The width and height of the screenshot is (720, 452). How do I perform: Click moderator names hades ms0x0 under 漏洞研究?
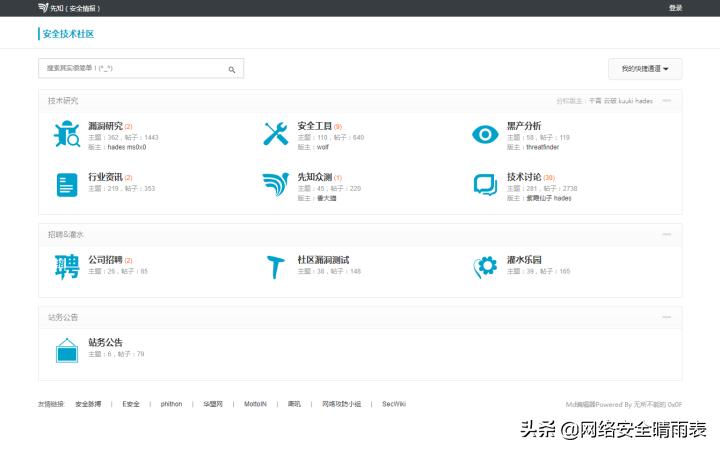point(127,147)
